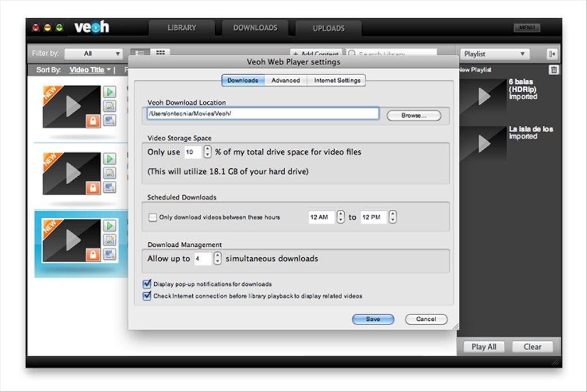
Task: Select the highlighted bottom video thumbnail
Action: 72,240
